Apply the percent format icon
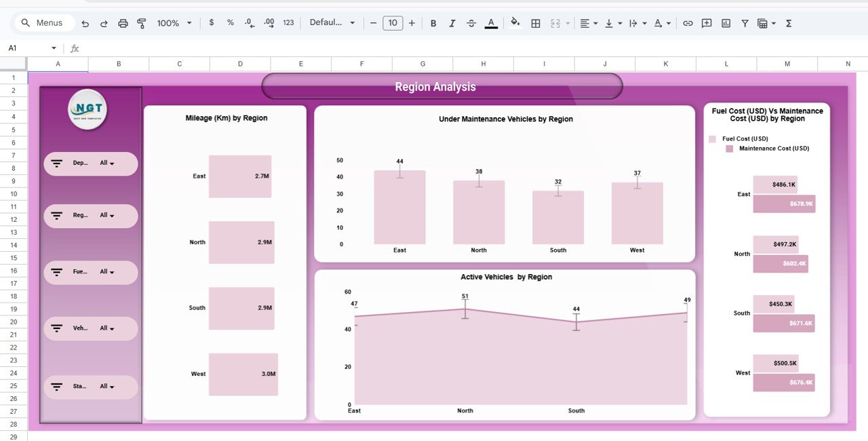Screen dimensions: 868x441 coord(230,22)
